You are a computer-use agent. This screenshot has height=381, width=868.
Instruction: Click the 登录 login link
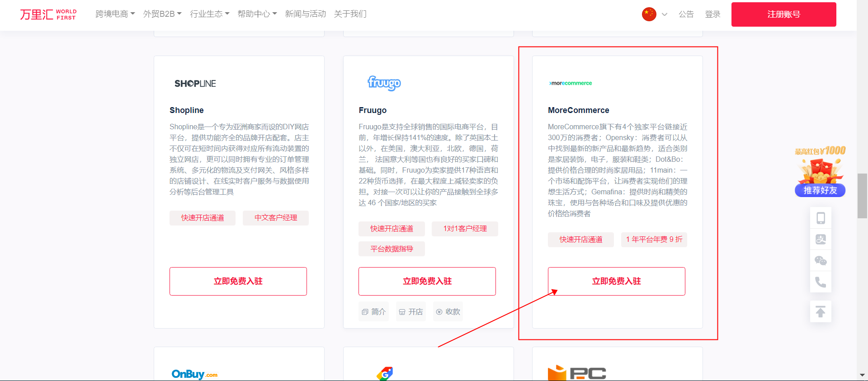(713, 14)
